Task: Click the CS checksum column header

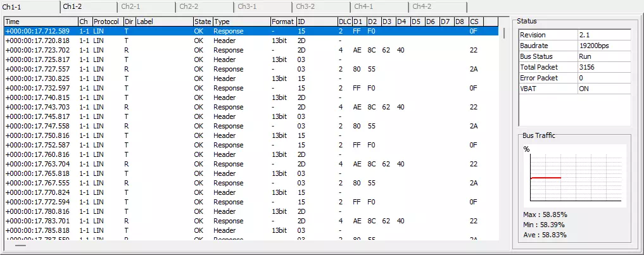Action: coord(475,22)
